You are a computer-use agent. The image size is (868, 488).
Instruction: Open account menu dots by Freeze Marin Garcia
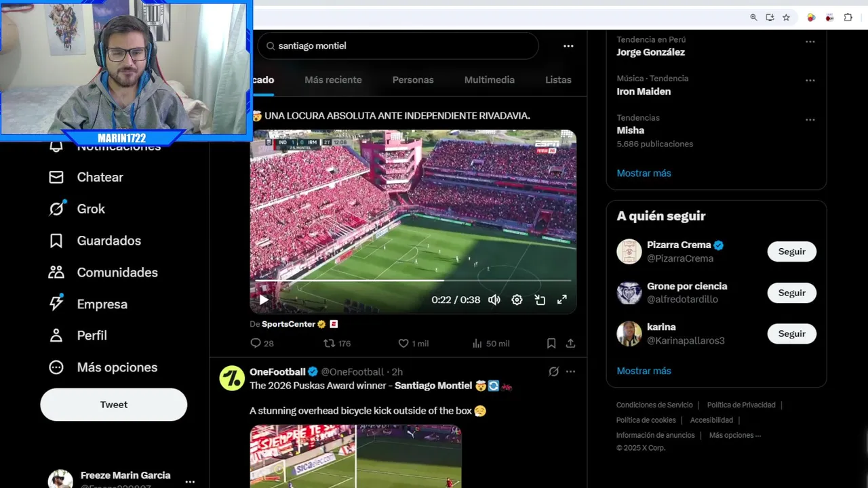190,482
